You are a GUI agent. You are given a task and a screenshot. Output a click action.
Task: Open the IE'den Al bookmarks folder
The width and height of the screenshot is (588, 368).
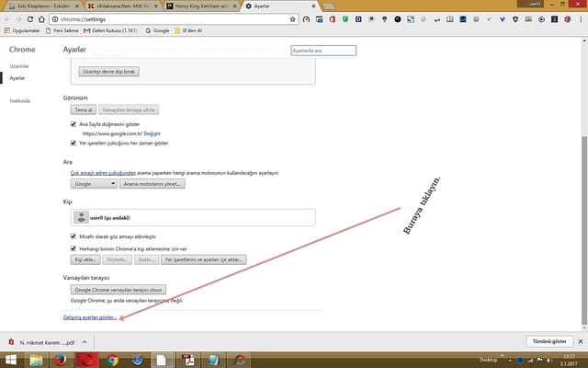(188, 30)
